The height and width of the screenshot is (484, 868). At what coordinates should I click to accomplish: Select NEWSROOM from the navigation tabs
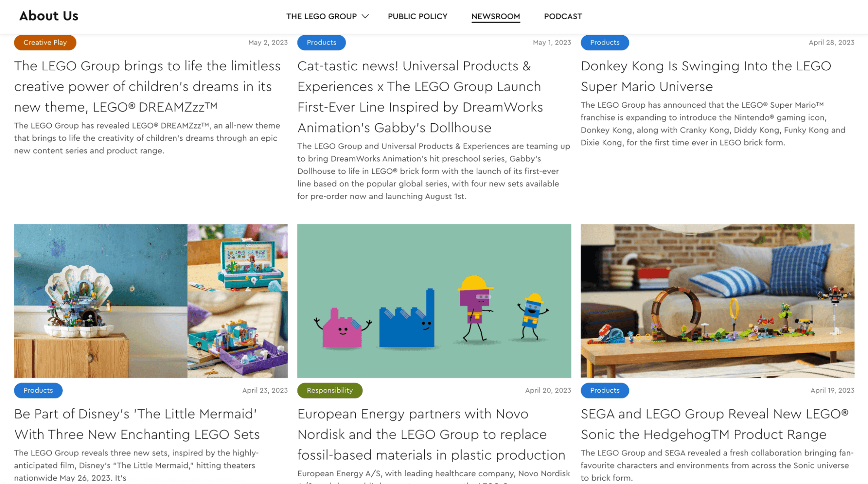coord(495,16)
